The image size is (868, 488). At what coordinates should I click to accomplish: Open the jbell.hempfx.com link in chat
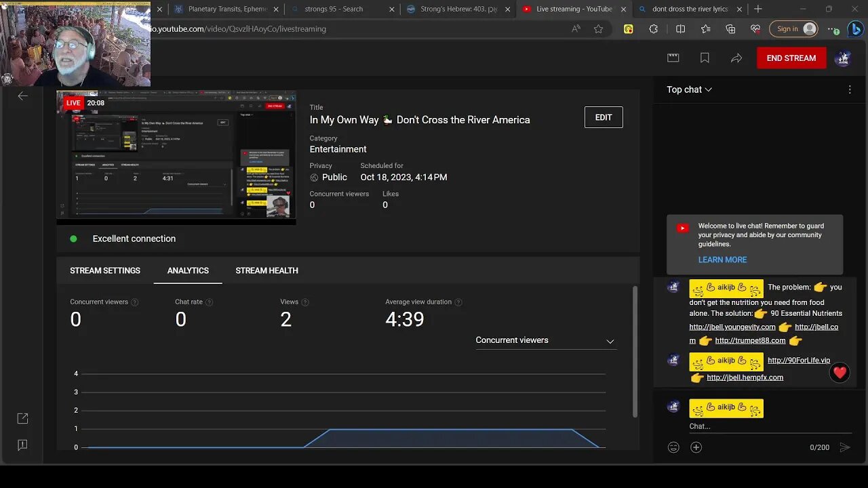745,378
